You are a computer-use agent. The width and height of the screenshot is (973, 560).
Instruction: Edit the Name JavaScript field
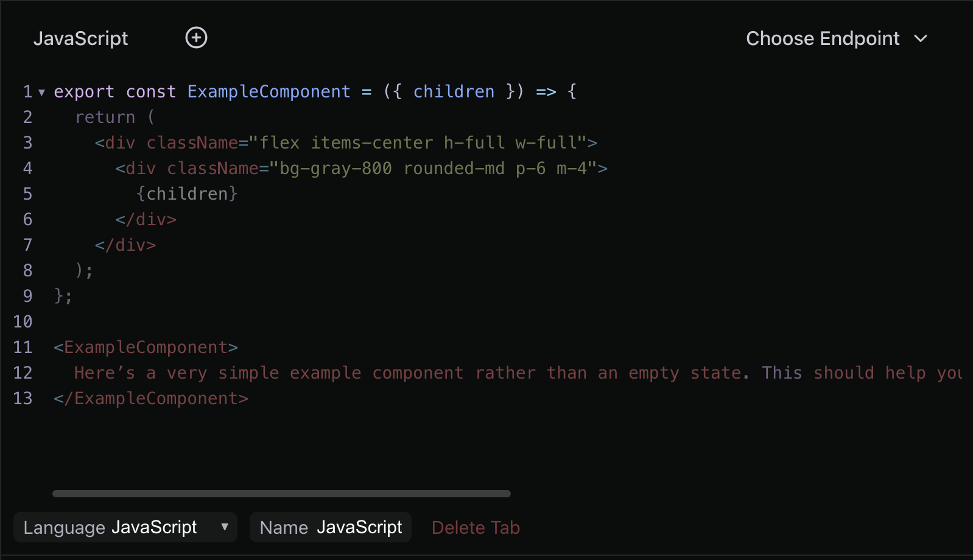(x=331, y=527)
